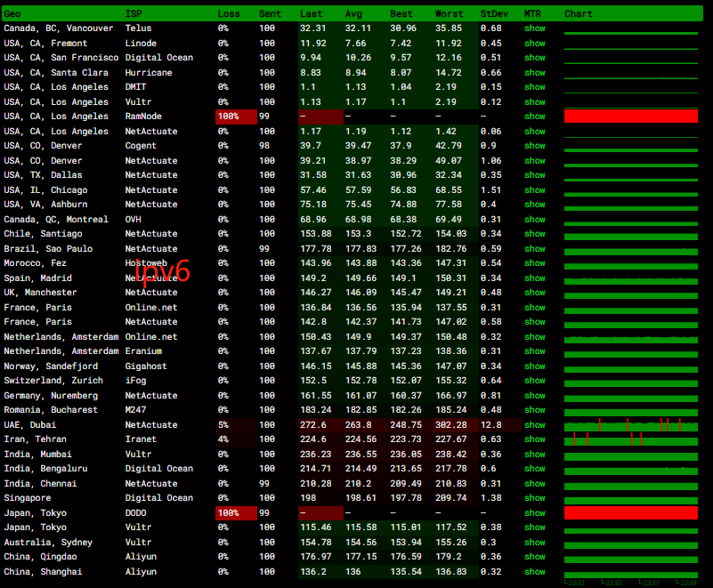Click the Geo column header

pos(12,13)
